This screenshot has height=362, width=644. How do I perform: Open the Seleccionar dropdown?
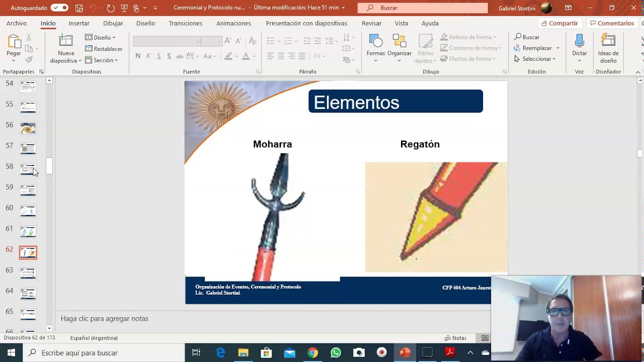click(535, 59)
